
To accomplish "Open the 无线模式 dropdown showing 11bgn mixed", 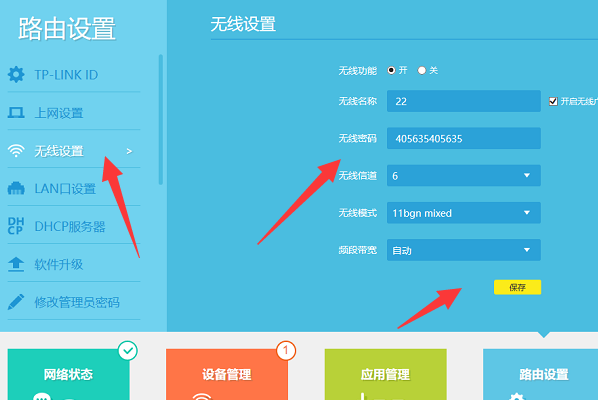I will 464,213.
